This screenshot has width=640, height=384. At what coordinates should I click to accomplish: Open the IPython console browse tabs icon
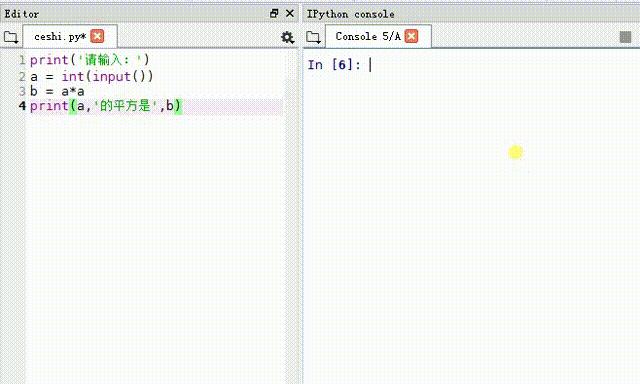313,38
